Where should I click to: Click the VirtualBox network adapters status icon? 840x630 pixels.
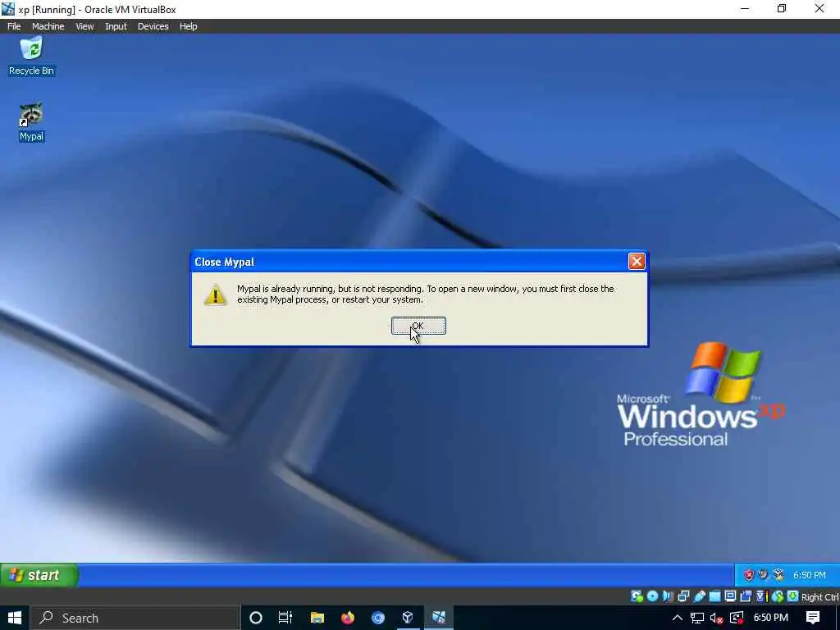[x=683, y=596]
